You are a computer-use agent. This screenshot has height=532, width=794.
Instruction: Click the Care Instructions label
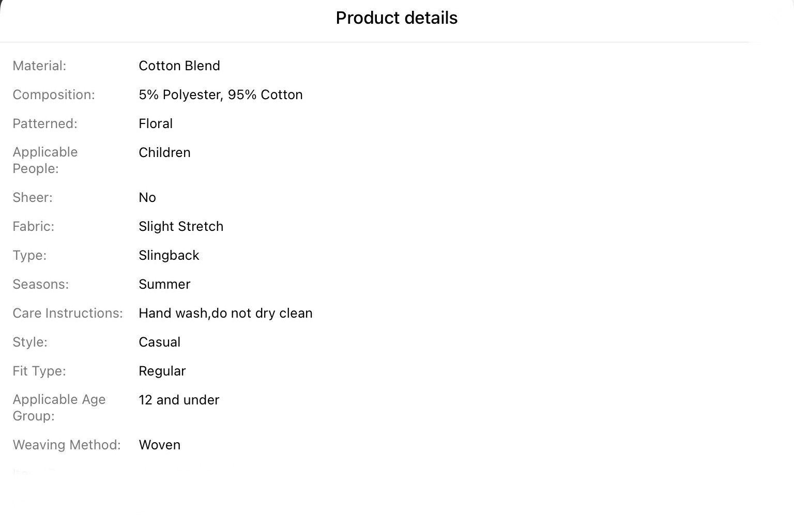68,313
